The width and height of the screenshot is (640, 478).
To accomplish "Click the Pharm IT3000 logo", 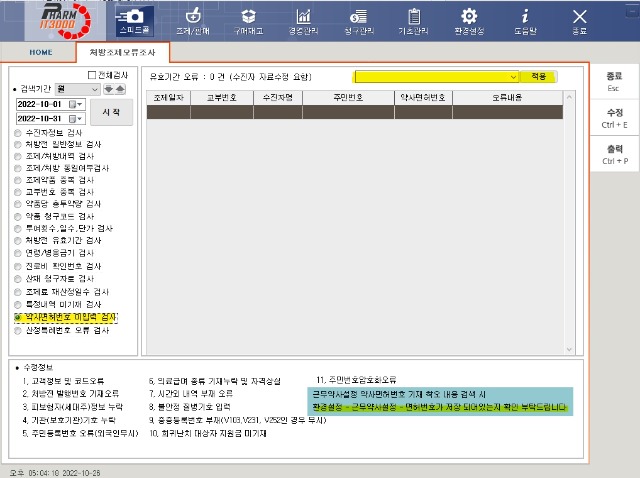I will point(65,20).
